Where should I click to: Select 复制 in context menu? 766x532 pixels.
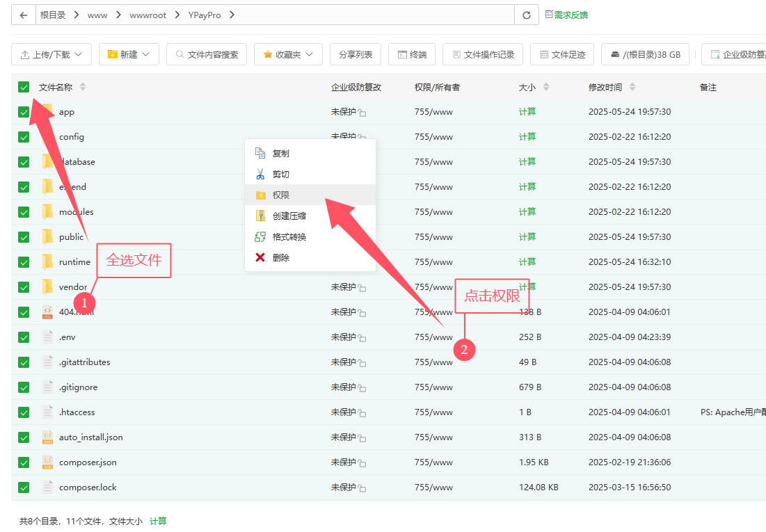point(310,154)
